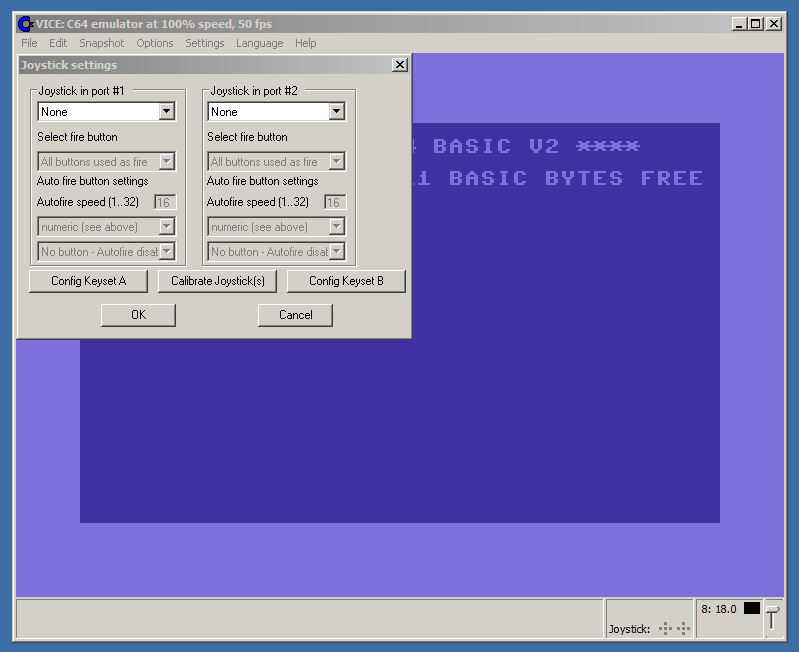
Task: Close the Joystick settings dialog
Action: pos(400,65)
